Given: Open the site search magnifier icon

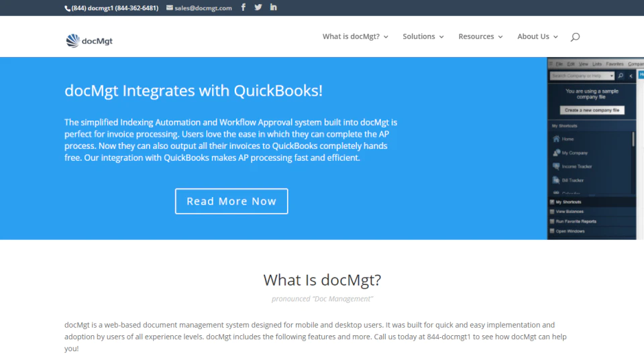Looking at the screenshot, I should coord(575,37).
